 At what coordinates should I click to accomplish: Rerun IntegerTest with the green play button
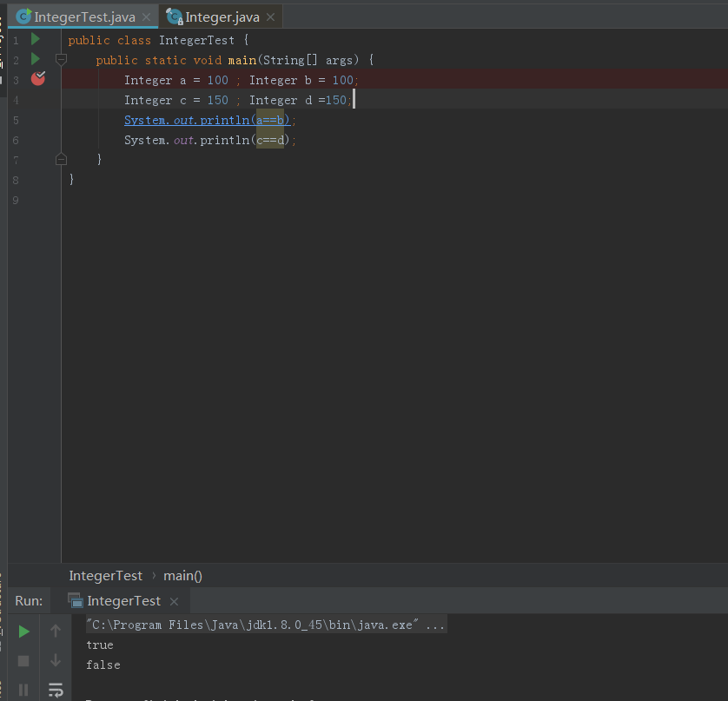pyautogui.click(x=23, y=632)
